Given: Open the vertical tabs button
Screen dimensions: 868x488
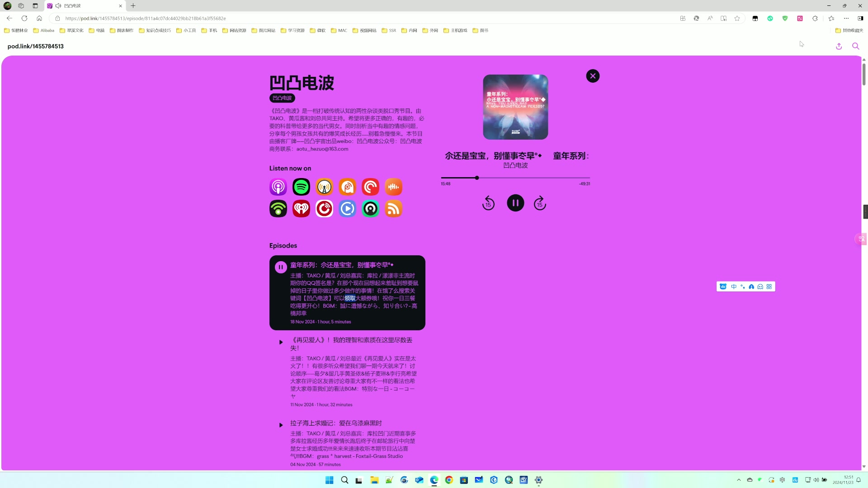Looking at the screenshot, I should click(35, 6).
